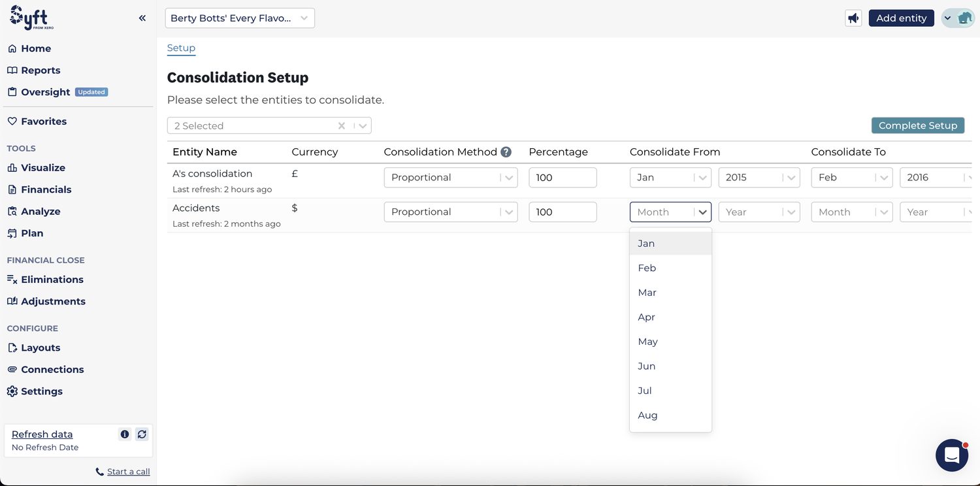Click the A's consolidation entity name
980x486 pixels.
pyautogui.click(x=212, y=174)
